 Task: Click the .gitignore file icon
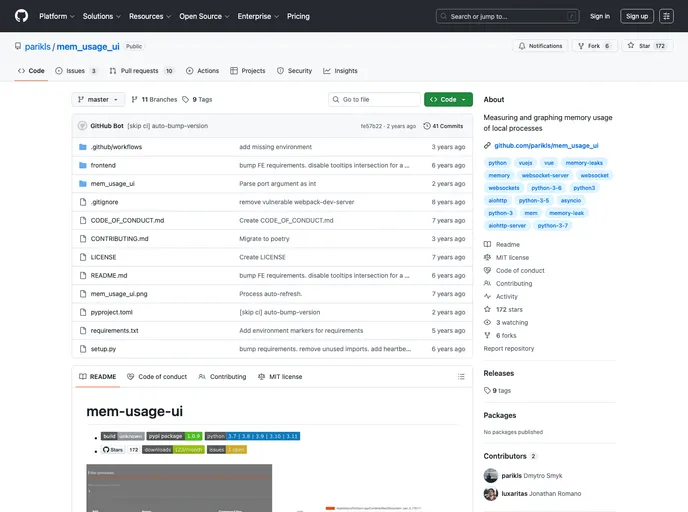[x=82, y=202]
